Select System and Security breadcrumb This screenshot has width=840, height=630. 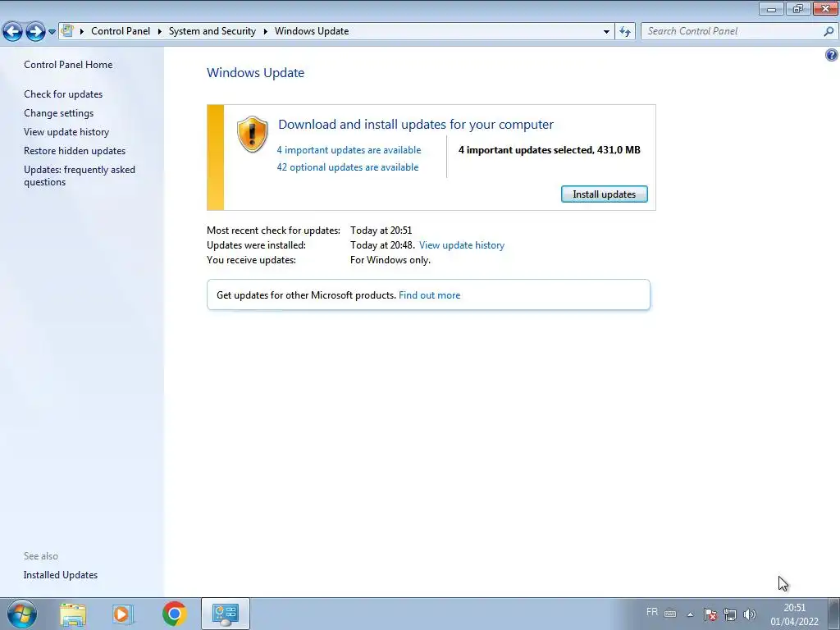(x=212, y=31)
